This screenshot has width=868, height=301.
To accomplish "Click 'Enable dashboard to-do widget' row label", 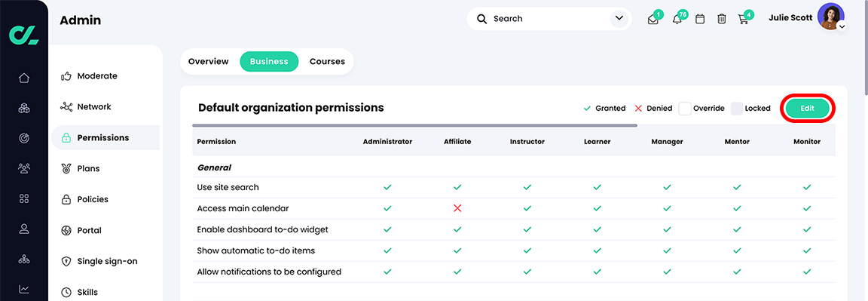I will 262,229.
